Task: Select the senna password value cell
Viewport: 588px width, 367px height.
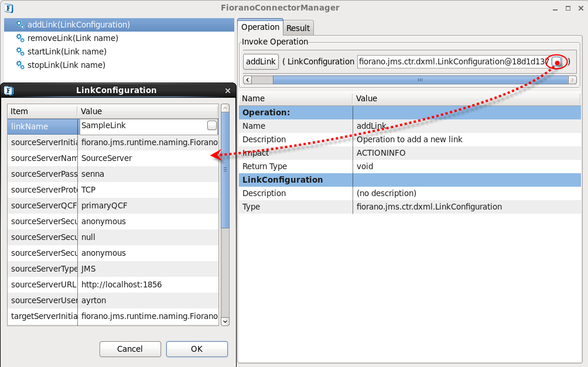Action: point(148,174)
